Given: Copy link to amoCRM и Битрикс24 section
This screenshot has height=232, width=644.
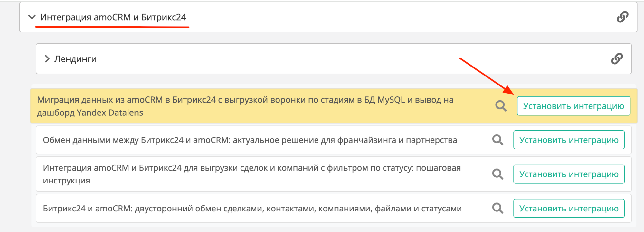Looking at the screenshot, I should point(622,17).
